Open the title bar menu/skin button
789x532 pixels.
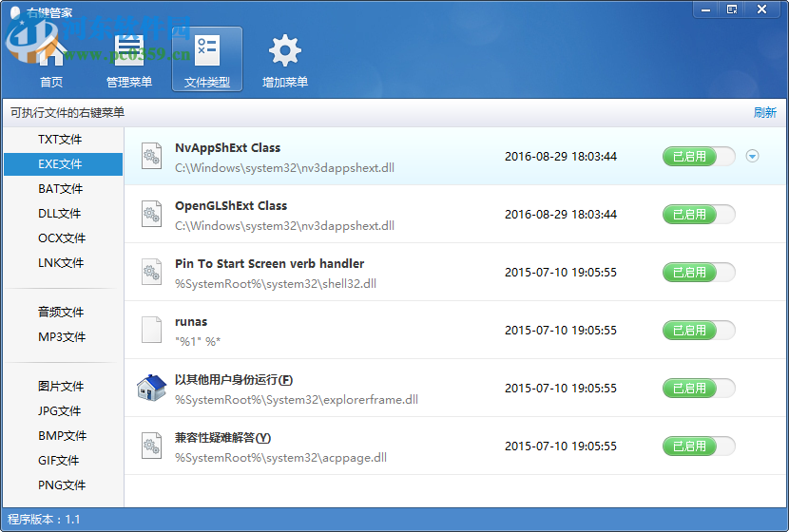coord(732,9)
